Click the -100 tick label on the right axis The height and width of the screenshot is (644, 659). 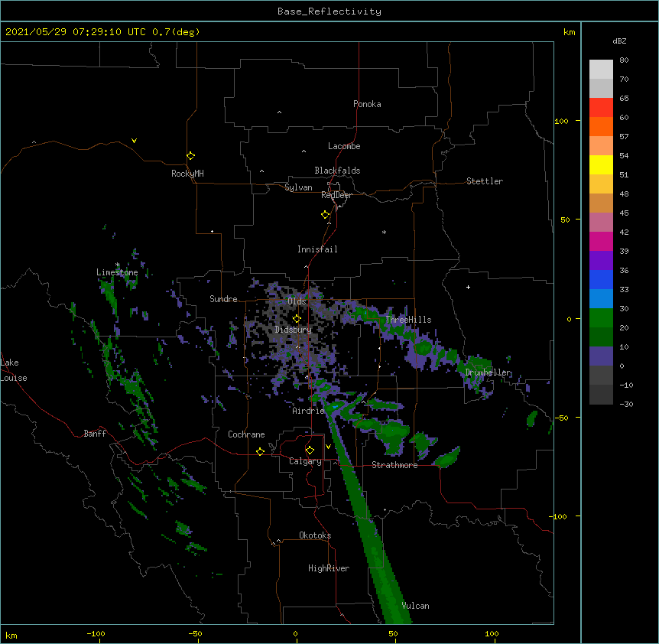(x=559, y=516)
